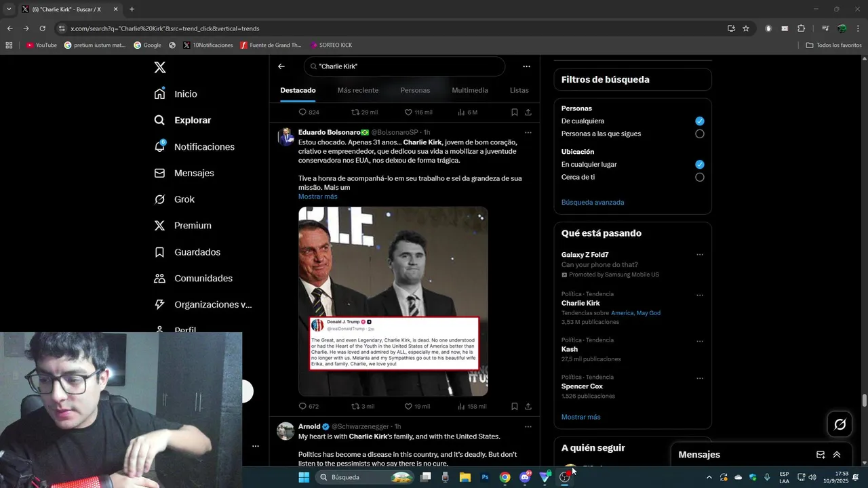Compose new message in Mensajes drawer
The height and width of the screenshot is (488, 868).
point(821,455)
